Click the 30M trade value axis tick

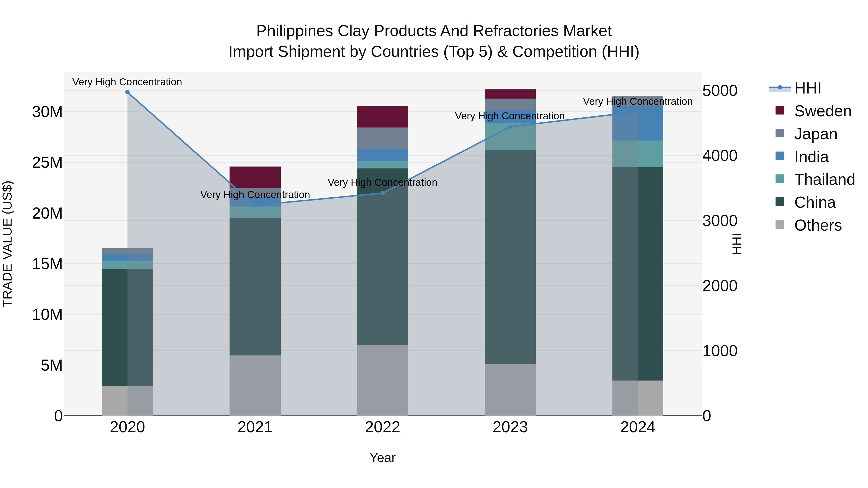click(x=47, y=112)
